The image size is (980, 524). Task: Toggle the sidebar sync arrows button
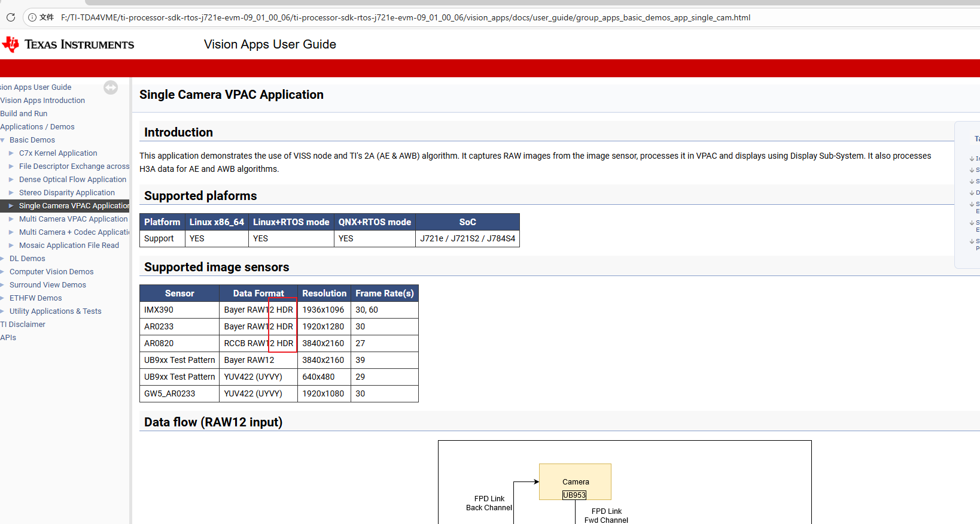point(111,87)
